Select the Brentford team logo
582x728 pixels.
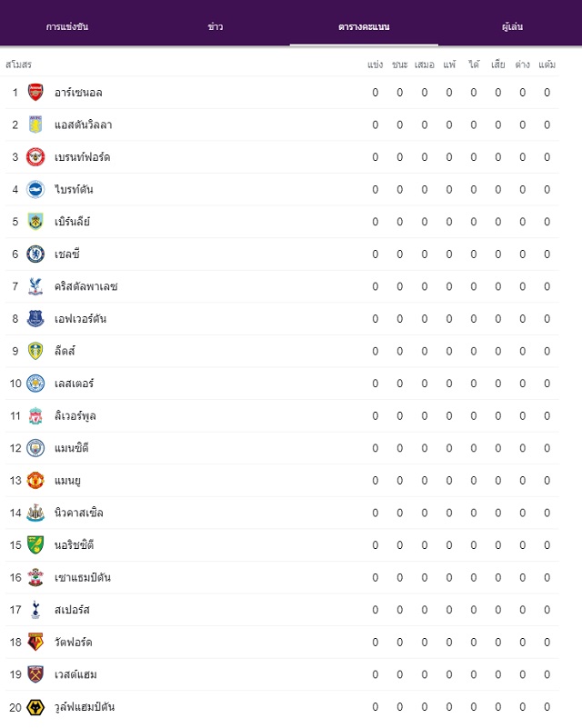(x=35, y=157)
